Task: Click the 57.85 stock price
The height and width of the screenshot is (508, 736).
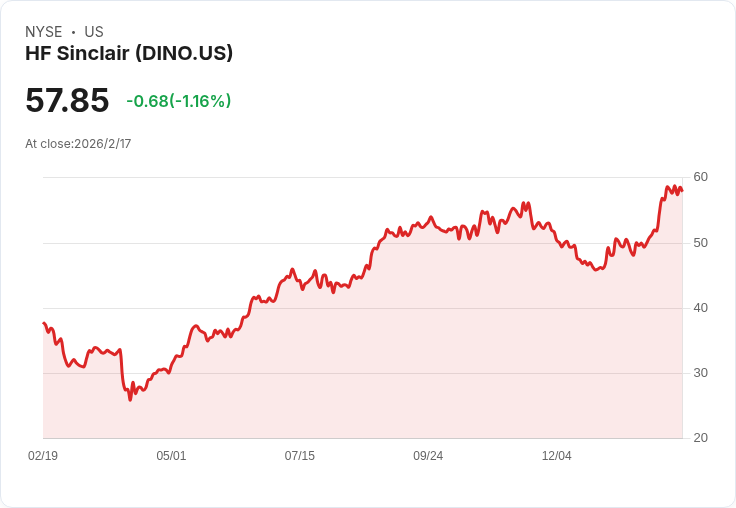Action: point(67,100)
